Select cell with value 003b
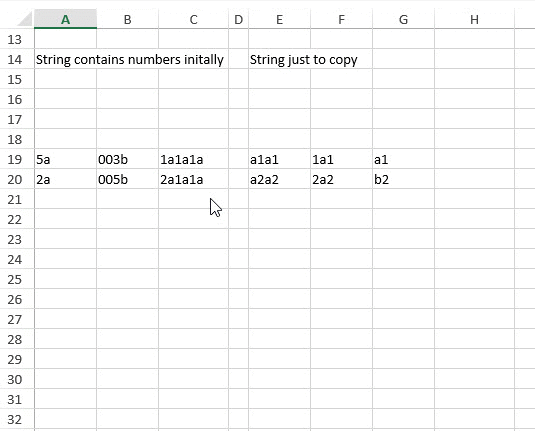This screenshot has width=535, height=431. (128, 159)
